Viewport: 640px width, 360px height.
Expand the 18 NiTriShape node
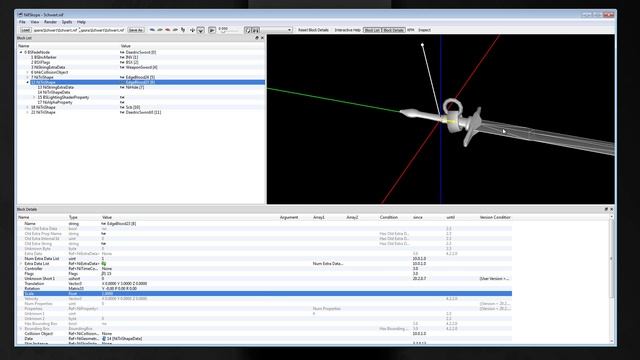tap(28, 107)
